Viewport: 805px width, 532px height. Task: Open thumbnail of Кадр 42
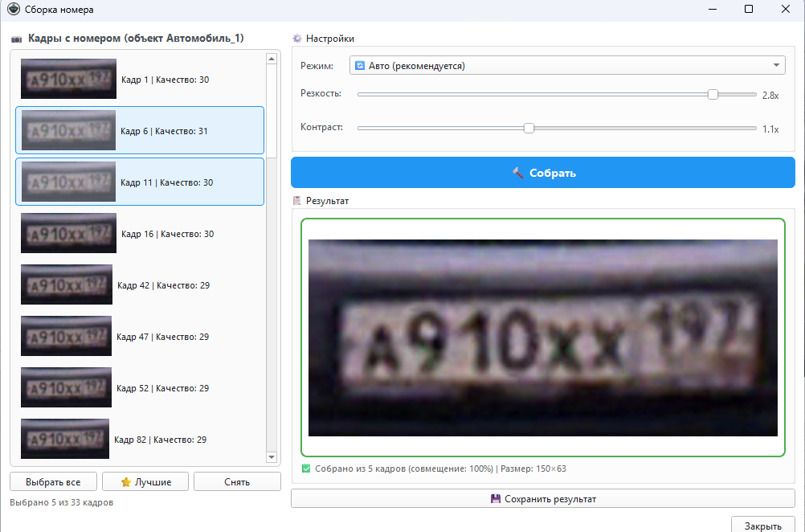pos(67,285)
